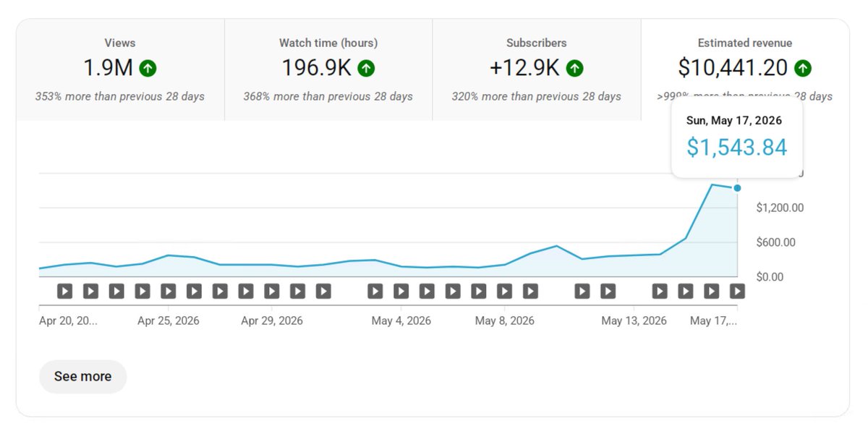Click the See more button
Image resolution: width=868 pixels, height=437 pixels.
[x=83, y=376]
